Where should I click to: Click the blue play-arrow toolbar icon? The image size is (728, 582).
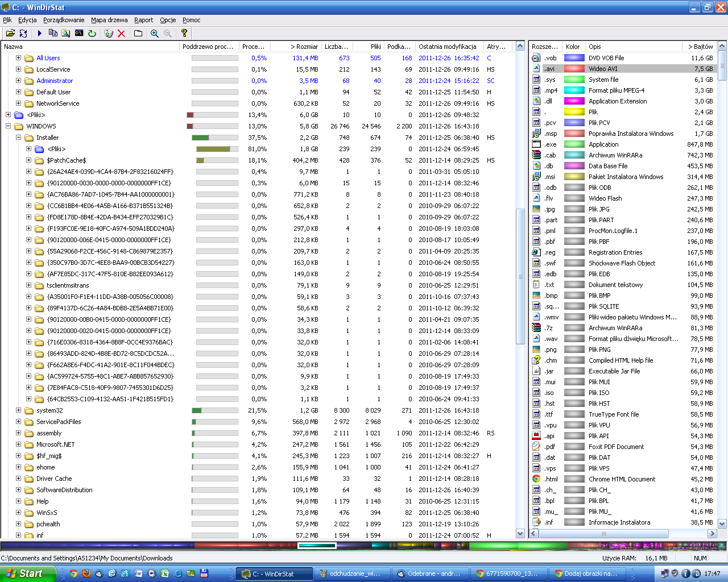pos(40,34)
